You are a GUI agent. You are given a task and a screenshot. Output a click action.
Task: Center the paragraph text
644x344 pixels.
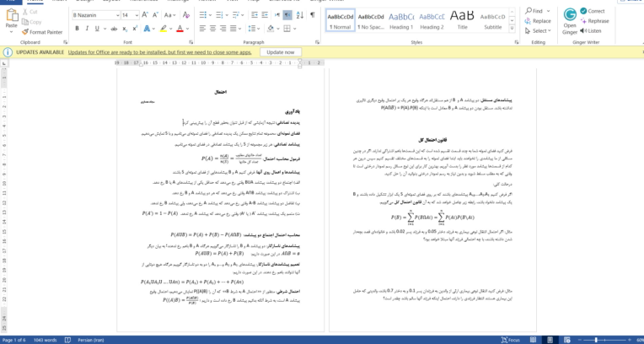tap(212, 29)
